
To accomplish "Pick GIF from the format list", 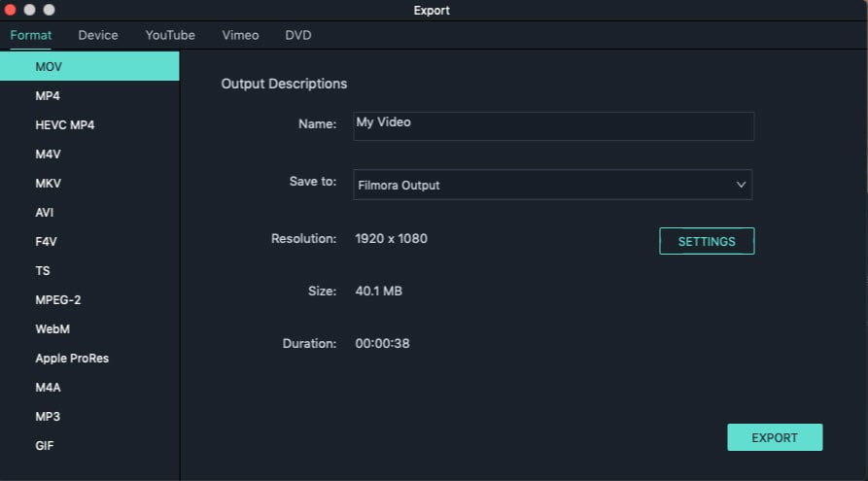I will [45, 446].
